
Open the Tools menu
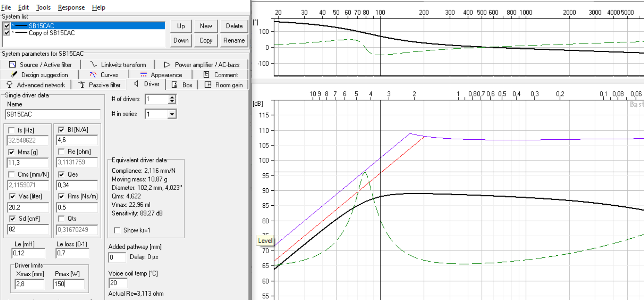pos(43,7)
